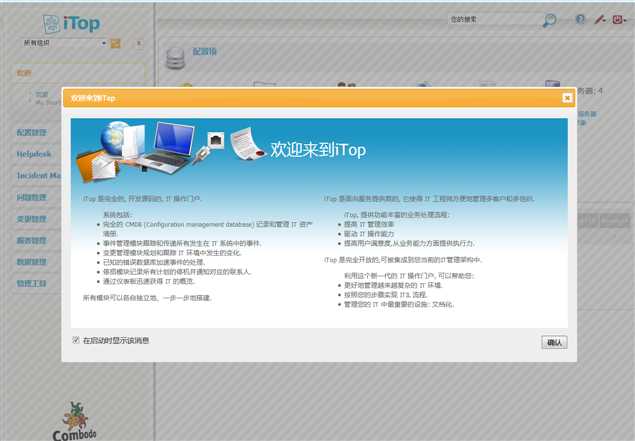The image size is (635, 441).
Task: Open the 变更管理 menu
Action: point(32,219)
